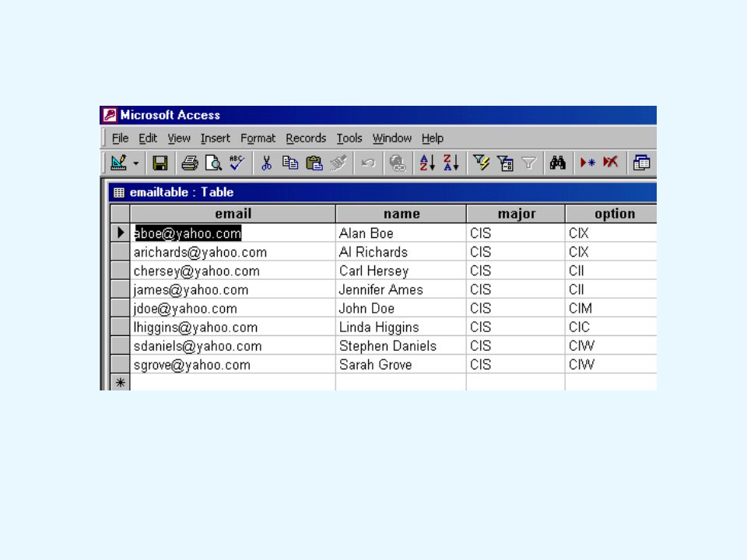Click the chersey@yahoo.com email cell
The height and width of the screenshot is (560, 747).
click(233, 271)
